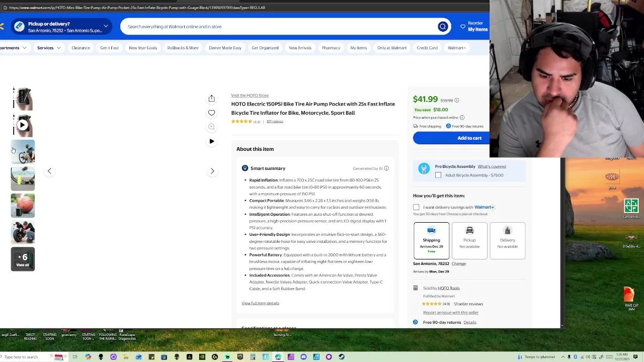Open Only at Walmart nav item
Viewport: 644px width, 362px height.
[391, 48]
